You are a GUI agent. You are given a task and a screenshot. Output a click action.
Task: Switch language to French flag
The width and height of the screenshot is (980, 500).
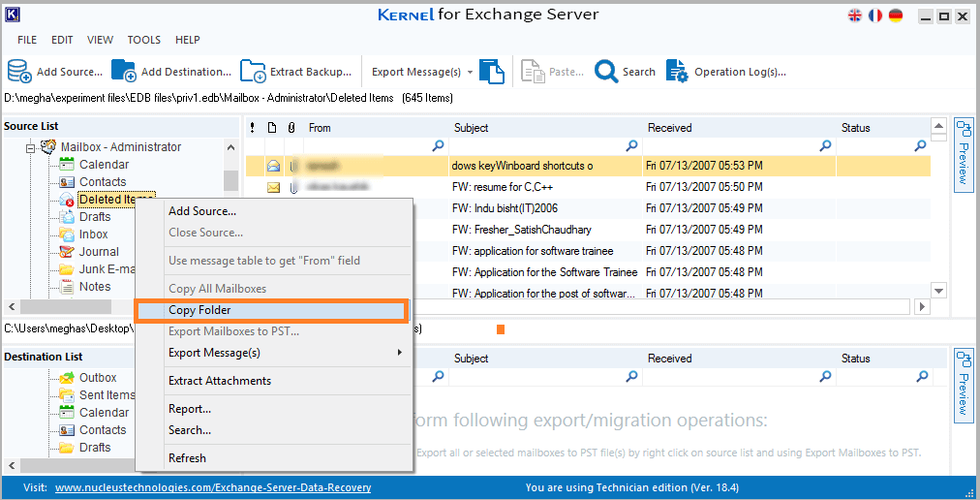click(875, 16)
